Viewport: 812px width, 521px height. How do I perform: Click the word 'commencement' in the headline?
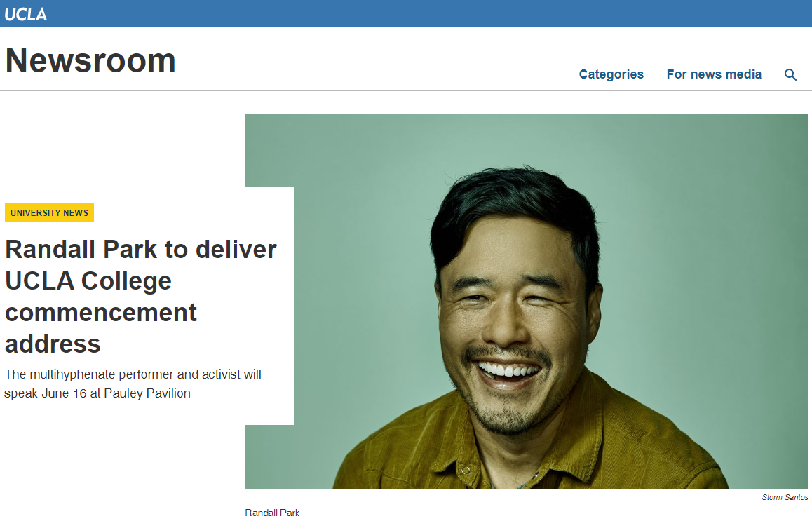[101, 313]
